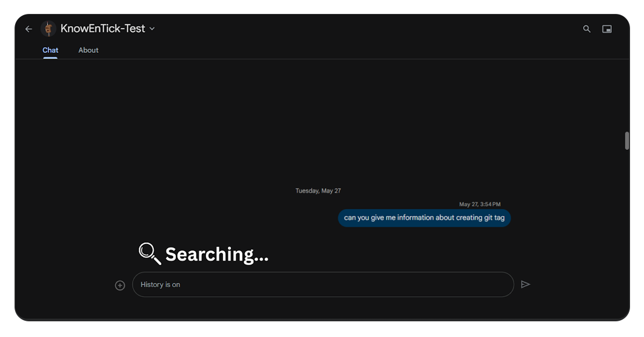Click the plus icon to add attachment

[x=120, y=285]
